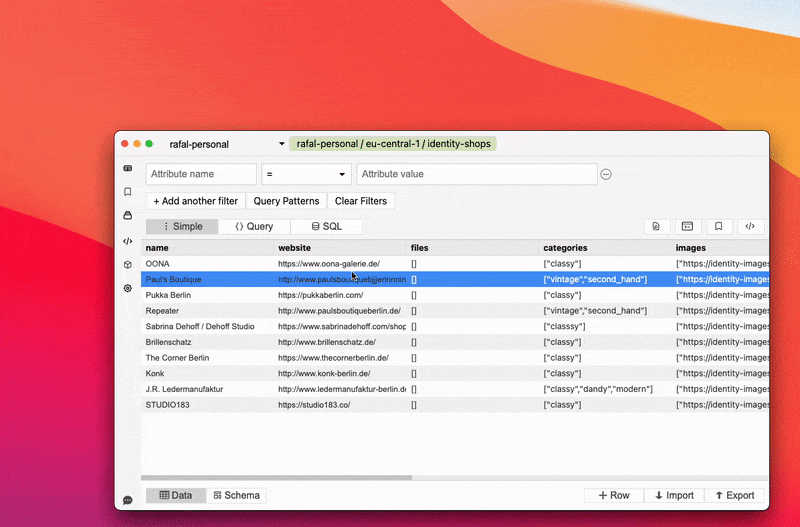Viewport: 800px width, 527px height.
Task: Switch to the SQL mode tab
Action: [327, 227]
